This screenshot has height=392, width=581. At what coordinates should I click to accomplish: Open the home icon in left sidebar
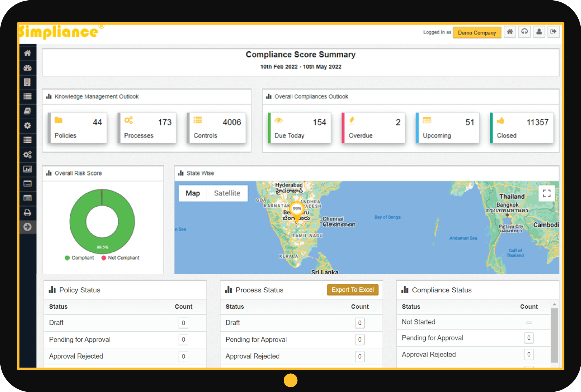click(28, 53)
